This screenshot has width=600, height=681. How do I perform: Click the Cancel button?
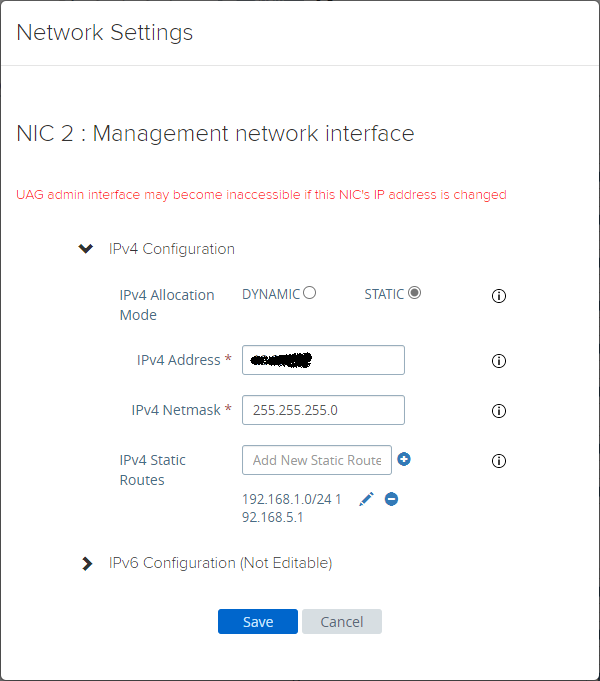[342, 621]
